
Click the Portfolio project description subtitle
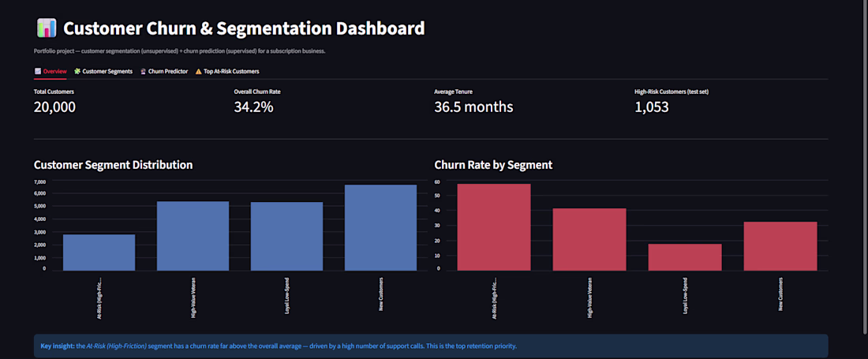[x=179, y=51]
